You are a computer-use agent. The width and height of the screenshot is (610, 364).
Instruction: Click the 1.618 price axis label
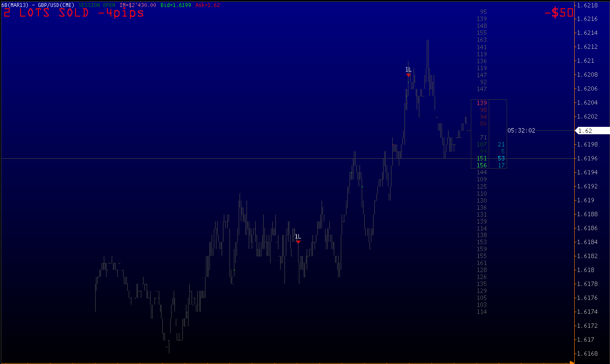click(586, 270)
